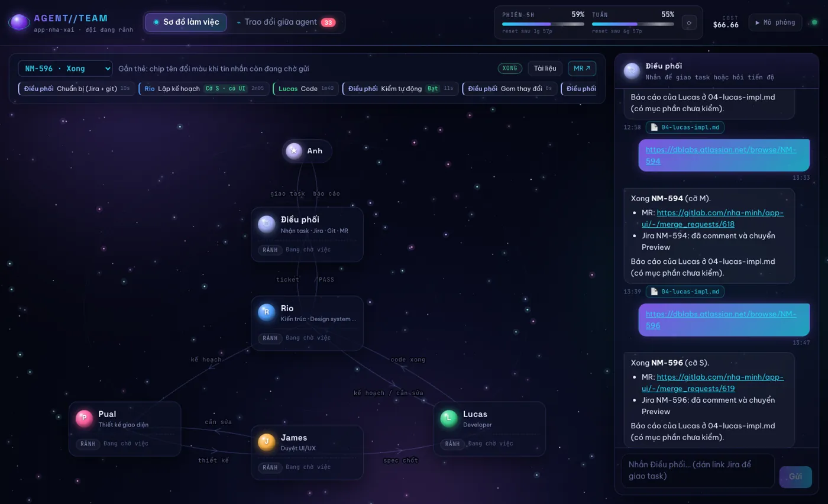Image resolution: width=828 pixels, height=504 pixels.
Task: Select the Kiểm tự động step chip
Action: click(401, 89)
